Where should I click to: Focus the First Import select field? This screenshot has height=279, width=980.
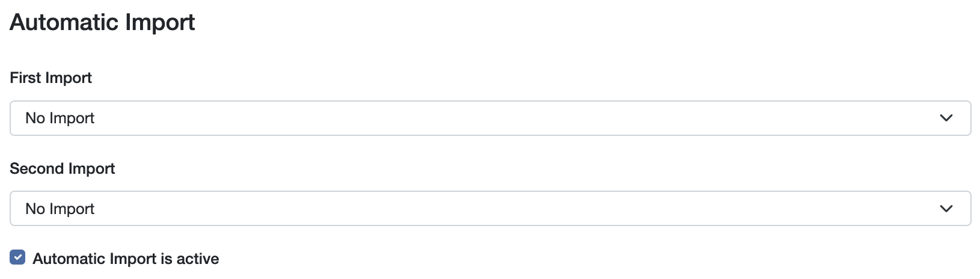point(490,118)
